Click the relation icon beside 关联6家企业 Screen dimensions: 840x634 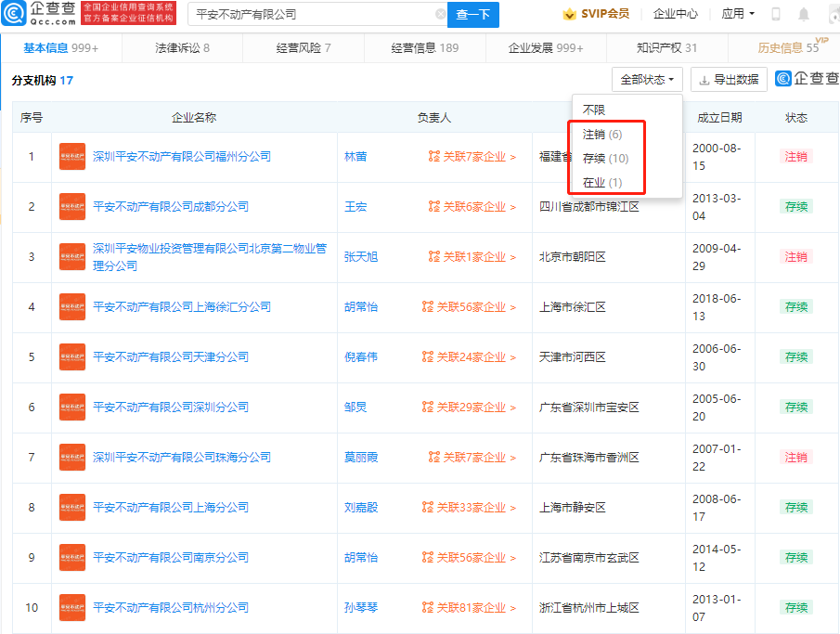pos(434,206)
